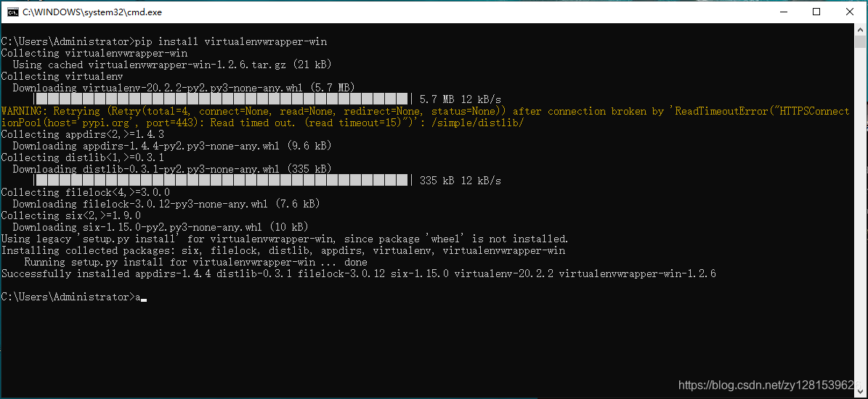
Task: Click 'Collecting filelock<4,>=3.0.0' line
Action: coord(85,192)
